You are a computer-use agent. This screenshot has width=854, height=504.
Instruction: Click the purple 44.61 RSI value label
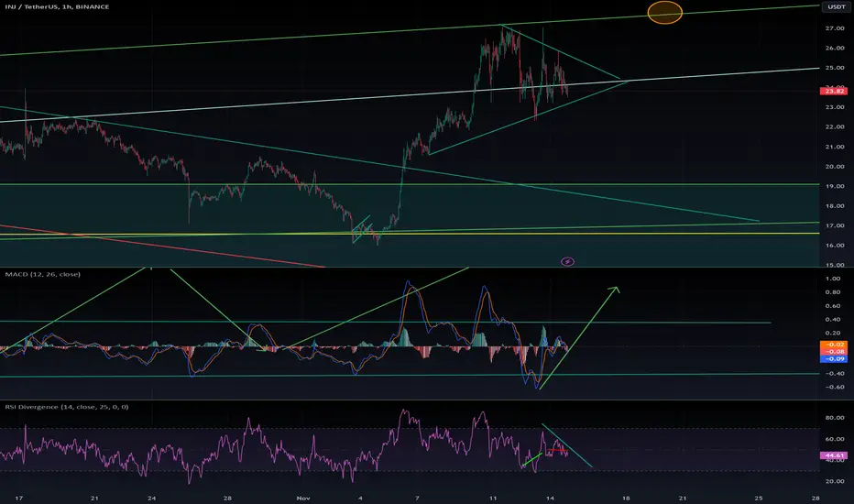pyautogui.click(x=834, y=455)
